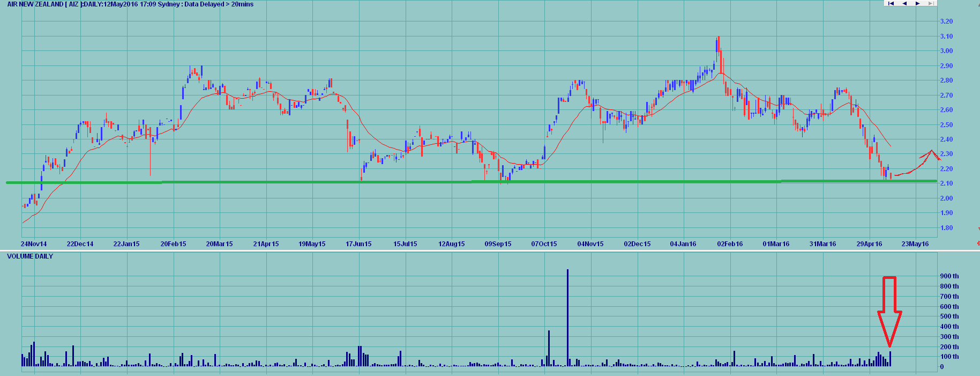Select the 02Feb16 date label
Screen dimensions: 980x376
(730, 244)
